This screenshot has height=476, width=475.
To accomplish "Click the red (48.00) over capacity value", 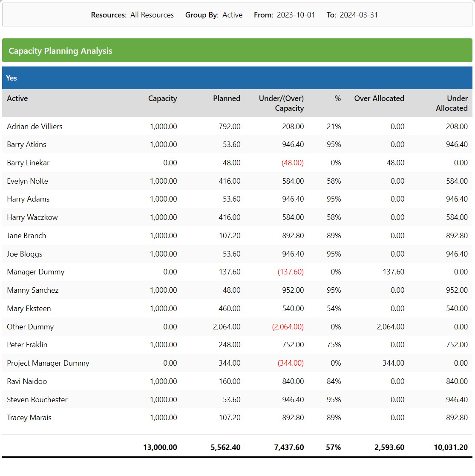I will [293, 163].
